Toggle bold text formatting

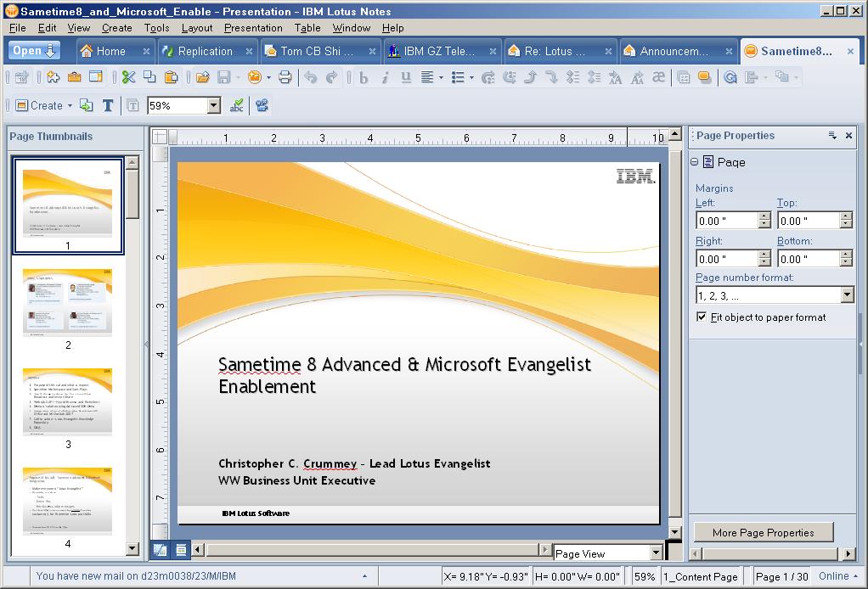[x=364, y=77]
